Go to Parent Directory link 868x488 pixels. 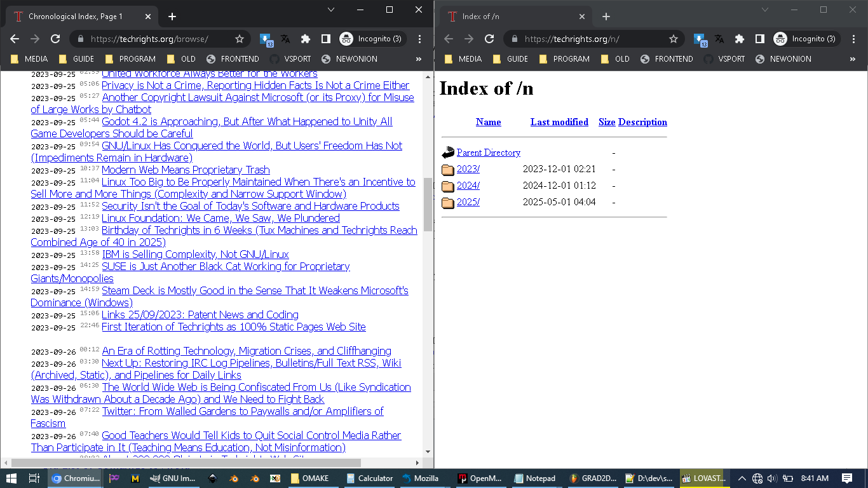(x=489, y=152)
